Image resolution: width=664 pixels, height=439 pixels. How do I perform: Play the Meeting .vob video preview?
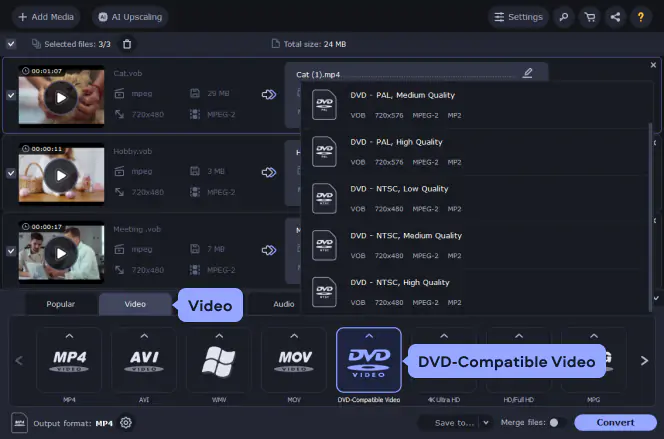point(61,253)
